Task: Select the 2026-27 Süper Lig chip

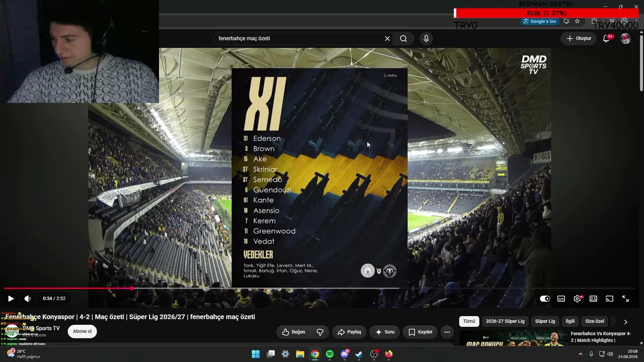Action: tap(505, 321)
